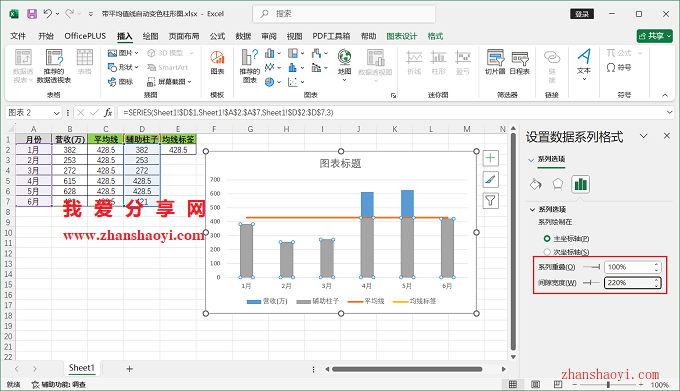Click the undo arrow icon
The width and height of the screenshot is (680, 391).
point(48,14)
